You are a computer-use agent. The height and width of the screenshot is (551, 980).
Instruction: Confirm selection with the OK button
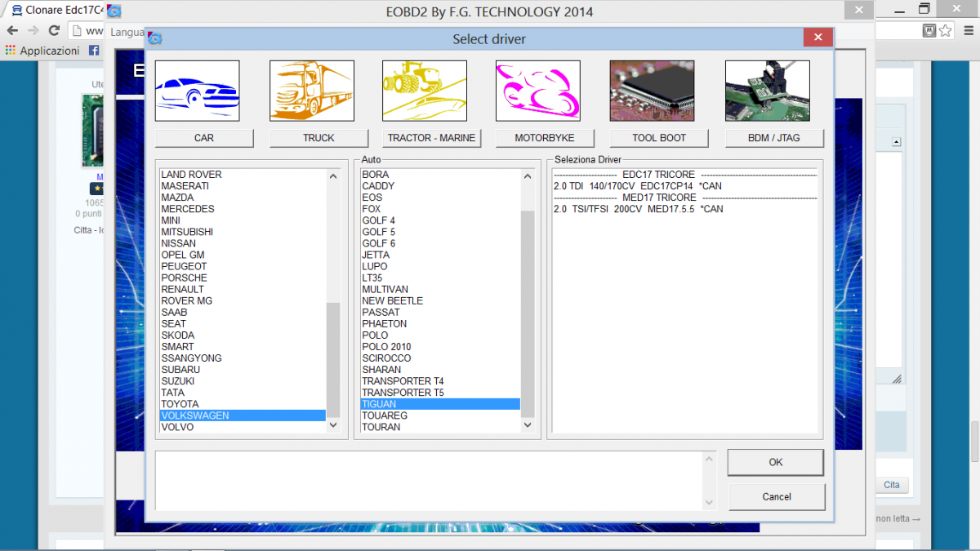coord(776,463)
